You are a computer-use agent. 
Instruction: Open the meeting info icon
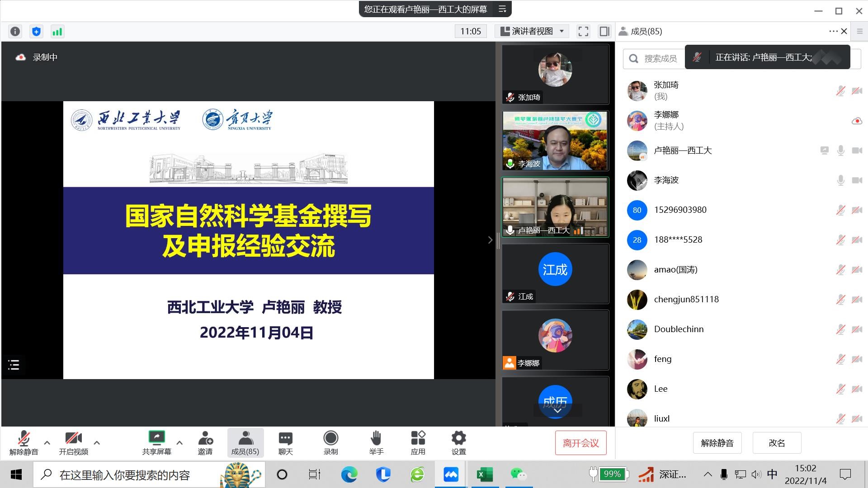[x=15, y=31]
